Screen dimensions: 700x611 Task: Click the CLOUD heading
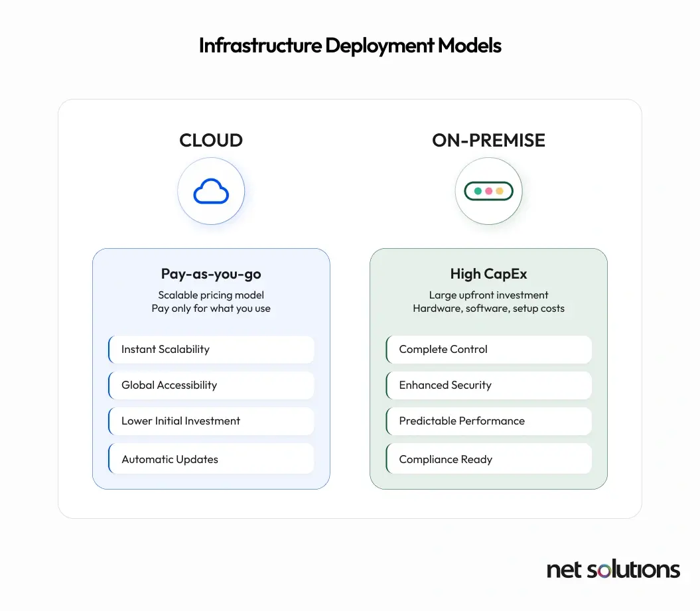pos(211,140)
